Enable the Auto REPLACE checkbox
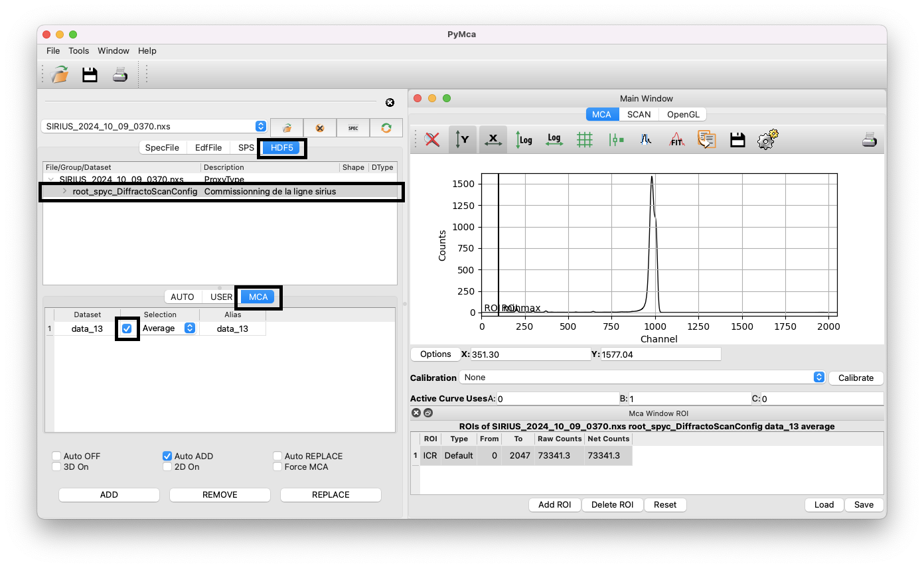This screenshot has width=924, height=568. (x=278, y=456)
